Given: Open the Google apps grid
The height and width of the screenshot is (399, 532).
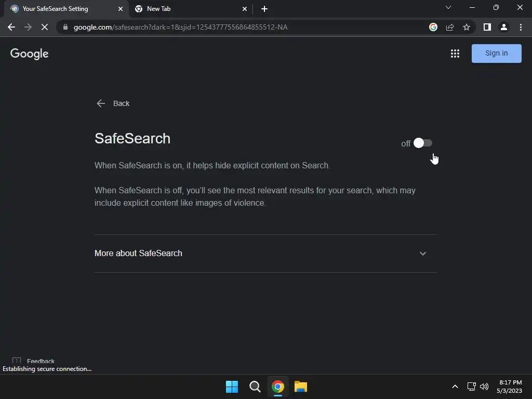Looking at the screenshot, I should point(455,54).
